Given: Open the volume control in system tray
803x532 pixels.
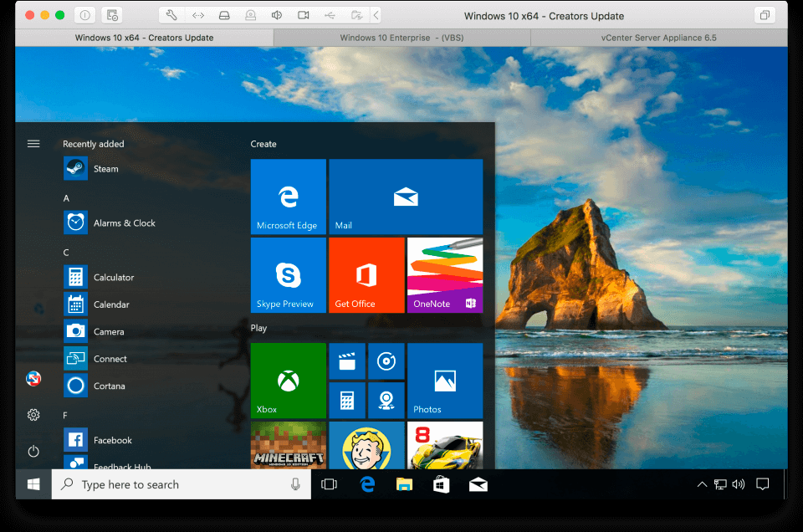Looking at the screenshot, I should click(x=739, y=484).
